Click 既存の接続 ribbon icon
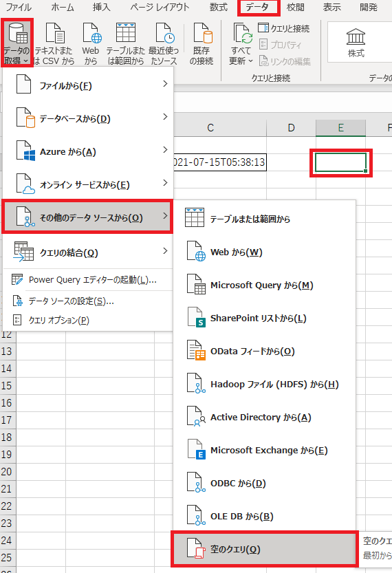This screenshot has width=392, height=573. click(x=202, y=44)
